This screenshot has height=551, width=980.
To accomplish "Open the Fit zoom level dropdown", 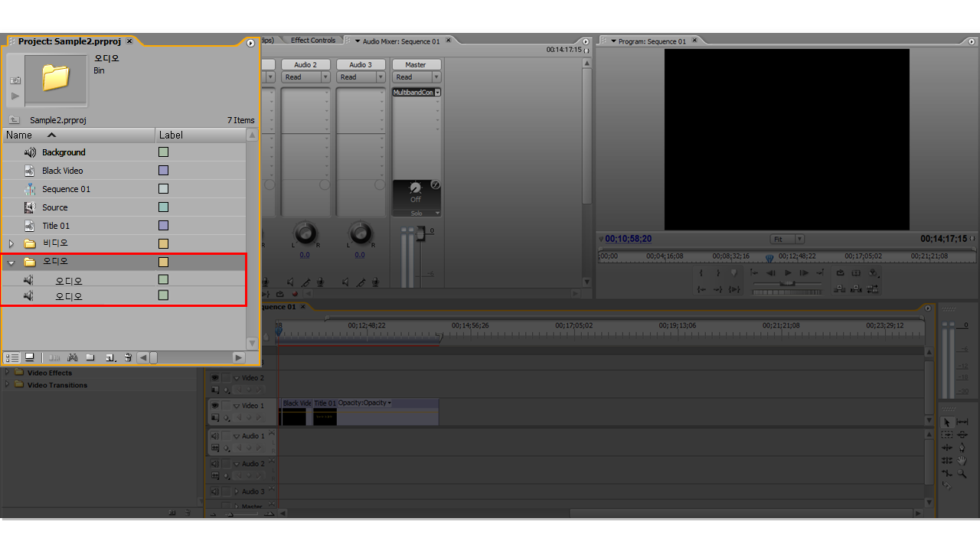I will point(787,239).
